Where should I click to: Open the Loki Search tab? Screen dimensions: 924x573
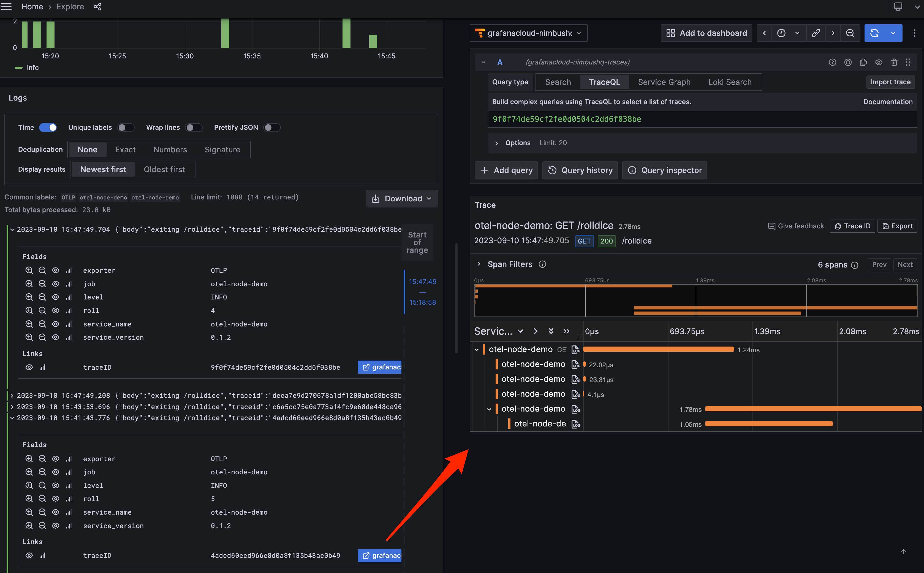[730, 82]
